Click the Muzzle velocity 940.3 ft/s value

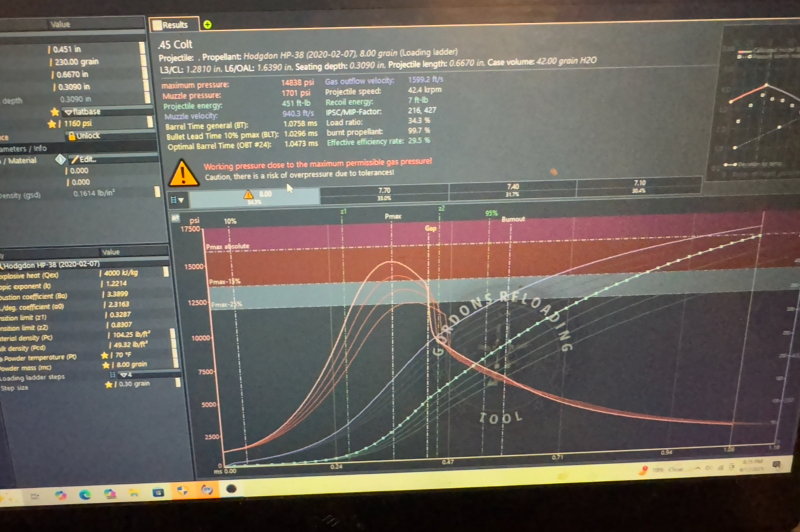[x=298, y=114]
